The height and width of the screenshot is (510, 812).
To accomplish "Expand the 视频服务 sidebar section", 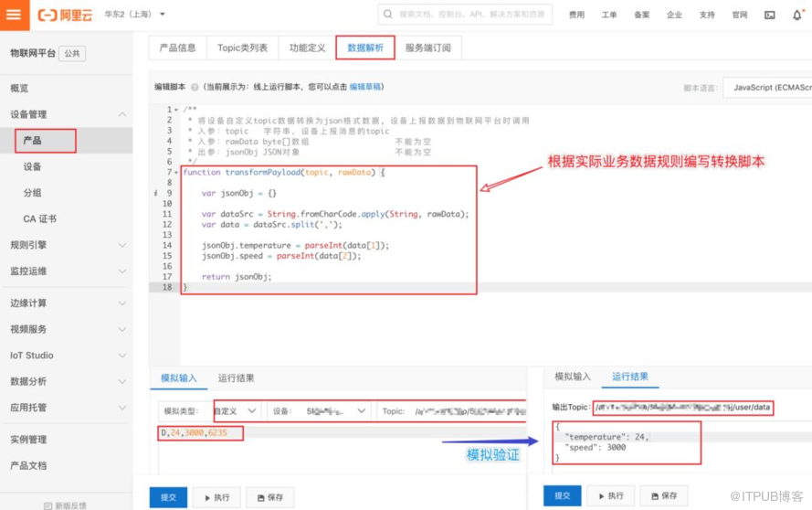I will [67, 329].
